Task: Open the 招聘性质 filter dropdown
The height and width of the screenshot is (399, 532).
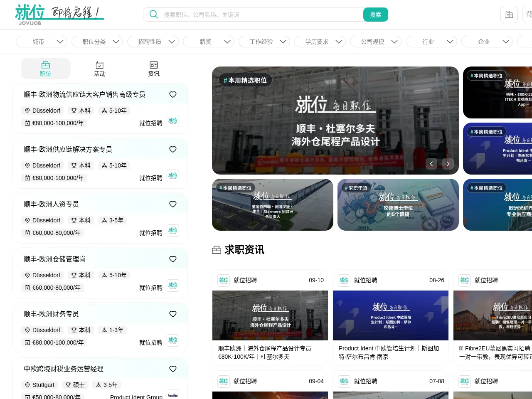Action: 153,42
